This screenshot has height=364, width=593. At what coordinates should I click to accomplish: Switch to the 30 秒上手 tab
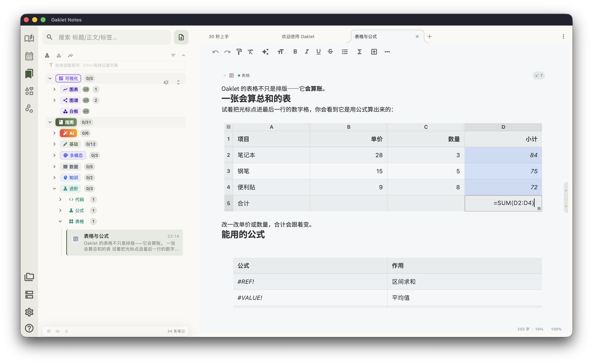coord(219,37)
